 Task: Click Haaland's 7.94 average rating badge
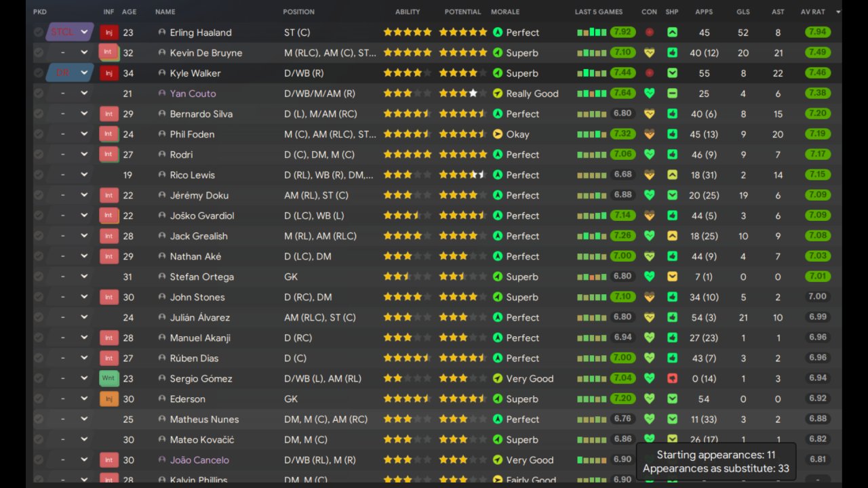pos(818,33)
